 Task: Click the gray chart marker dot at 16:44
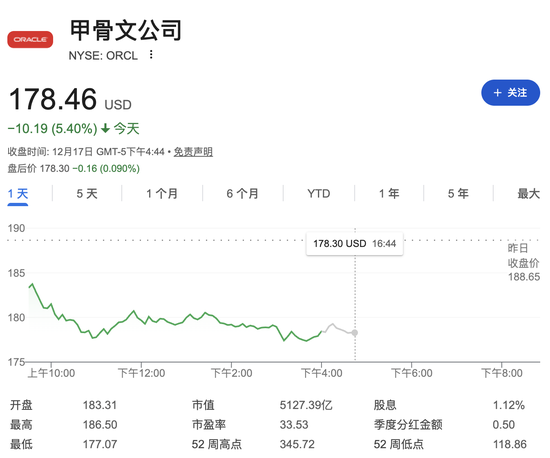[355, 333]
